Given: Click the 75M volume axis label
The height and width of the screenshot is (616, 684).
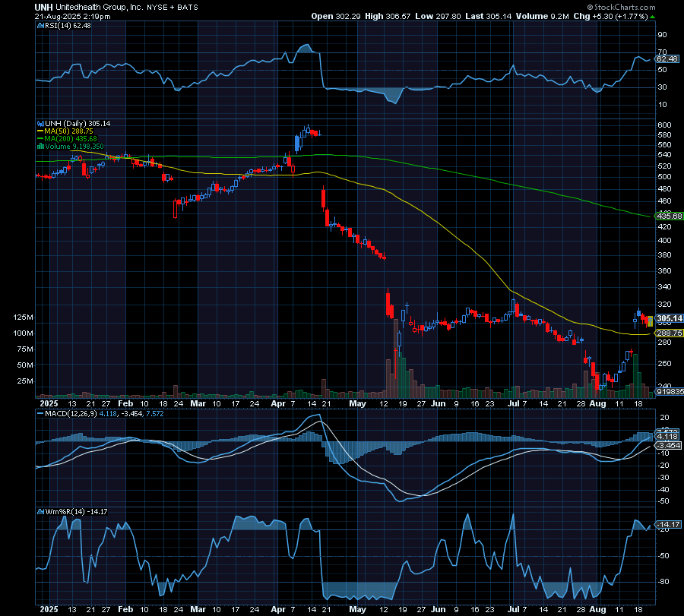Looking at the screenshot, I should coord(25,349).
